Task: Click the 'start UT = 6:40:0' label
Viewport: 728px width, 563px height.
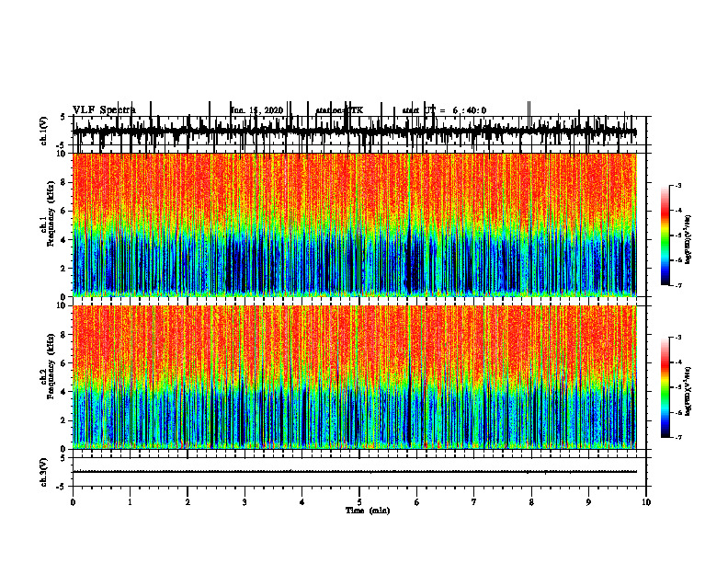Action: click(x=444, y=110)
